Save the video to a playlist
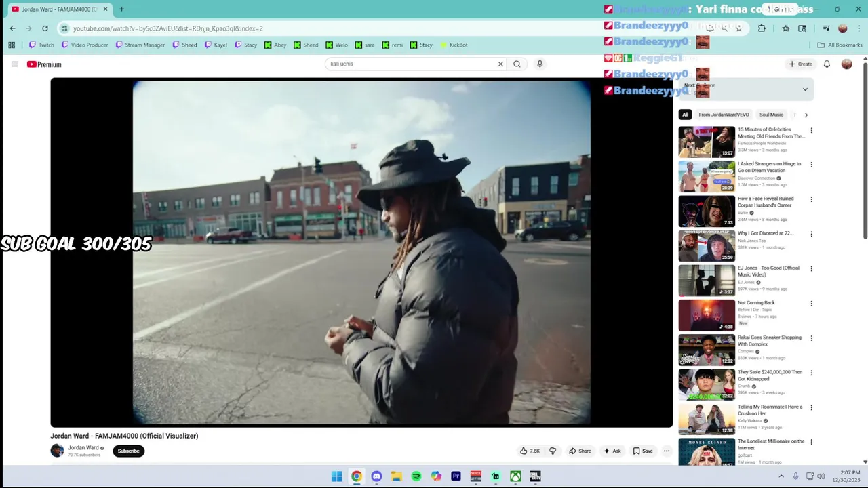The image size is (868, 488). pos(643,451)
